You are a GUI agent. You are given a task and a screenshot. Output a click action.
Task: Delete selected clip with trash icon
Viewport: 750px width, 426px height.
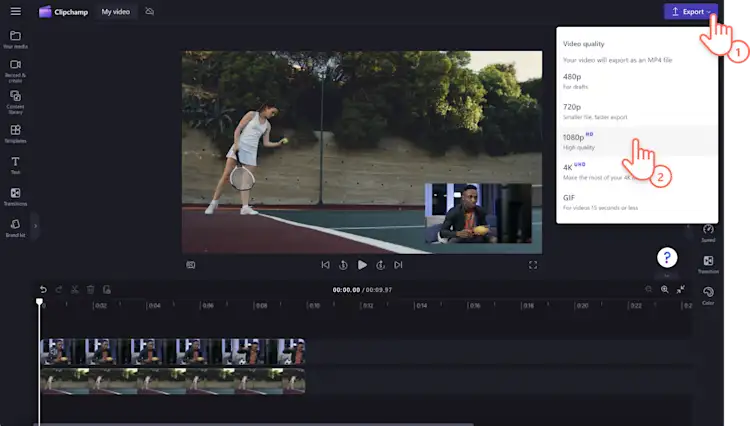coord(90,289)
